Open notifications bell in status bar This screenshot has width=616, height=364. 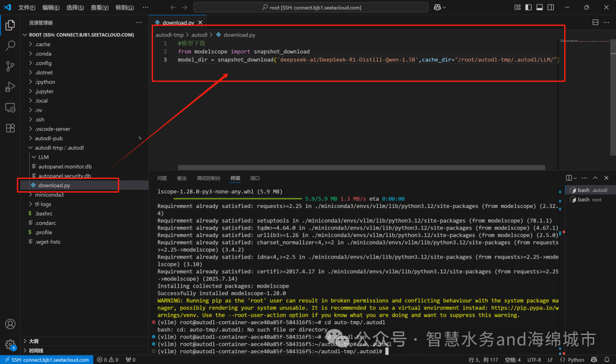coord(606,359)
